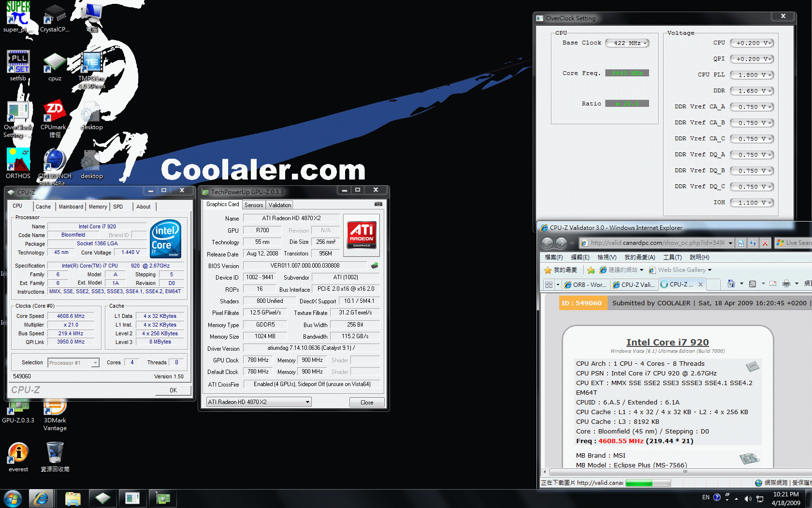Click the IE Home icon
Screen dimensions: 812x508
[x=731, y=284]
